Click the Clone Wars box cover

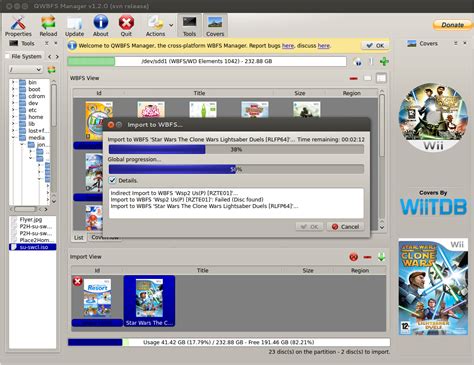click(433, 287)
